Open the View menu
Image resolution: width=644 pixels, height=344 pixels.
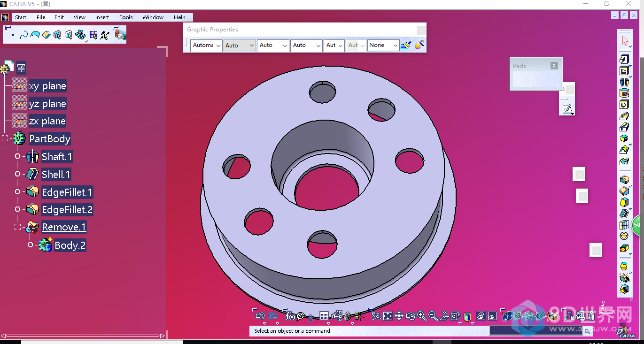79,17
